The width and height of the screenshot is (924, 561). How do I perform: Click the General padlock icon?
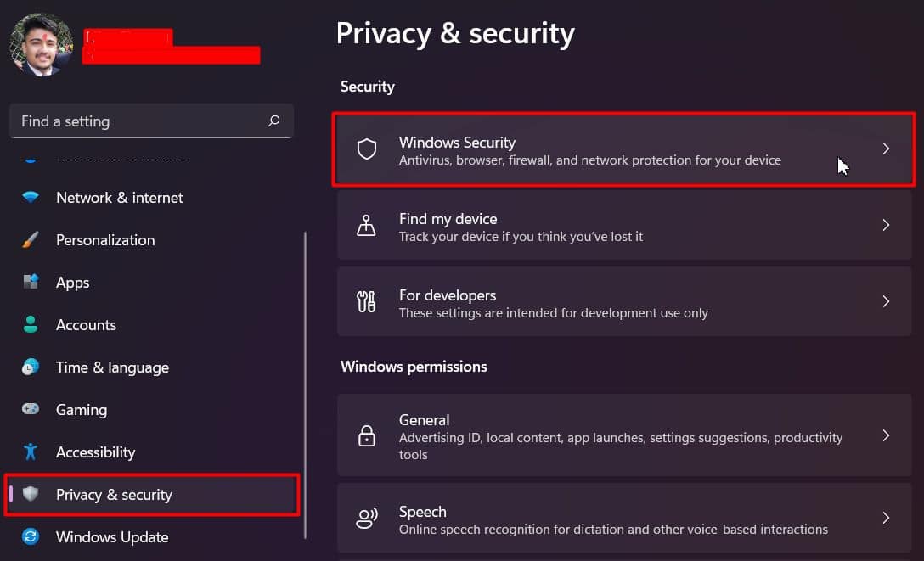366,436
